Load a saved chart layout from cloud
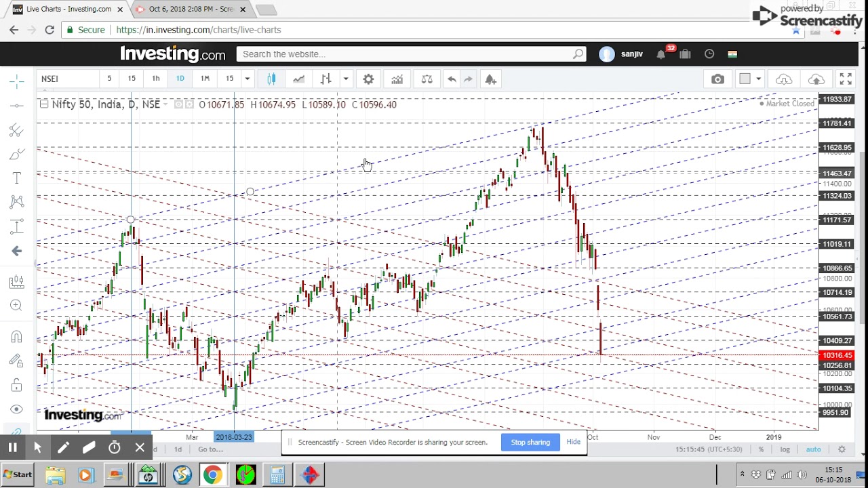 coord(784,79)
